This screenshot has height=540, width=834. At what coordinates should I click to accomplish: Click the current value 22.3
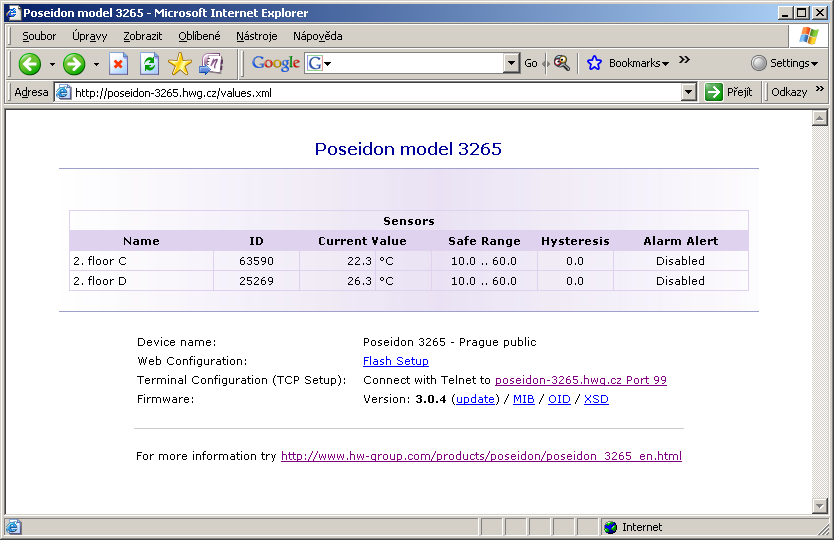point(360,261)
